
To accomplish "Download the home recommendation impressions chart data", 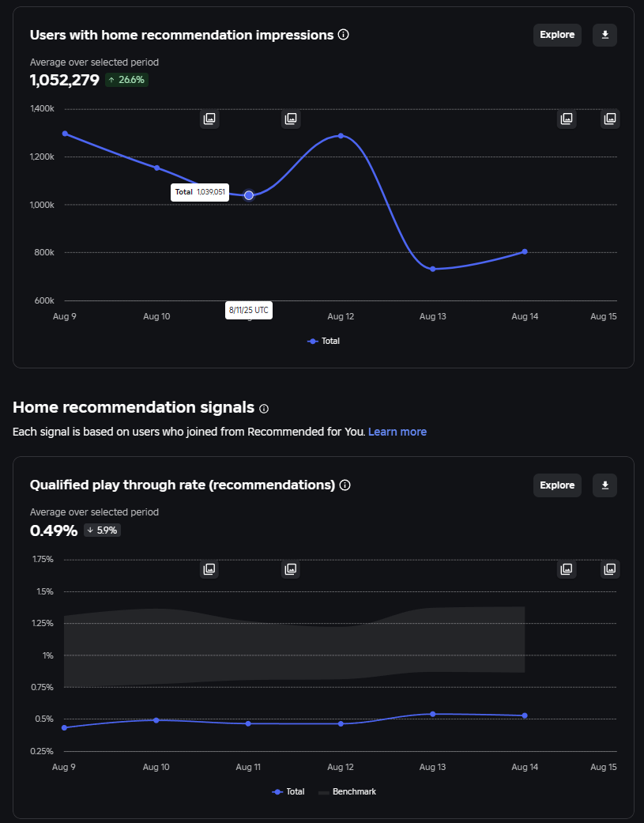I will pyautogui.click(x=604, y=35).
